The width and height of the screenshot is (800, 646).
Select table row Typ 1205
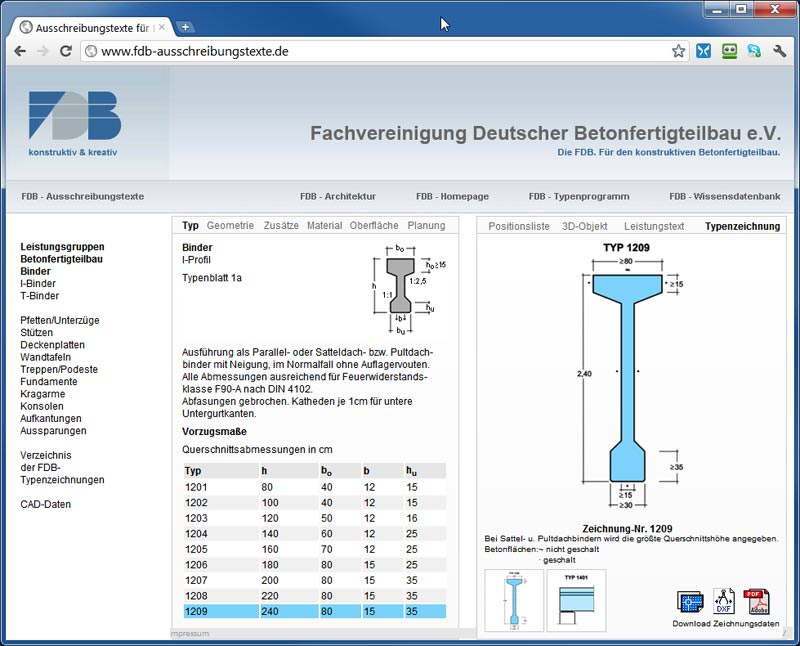click(x=314, y=550)
